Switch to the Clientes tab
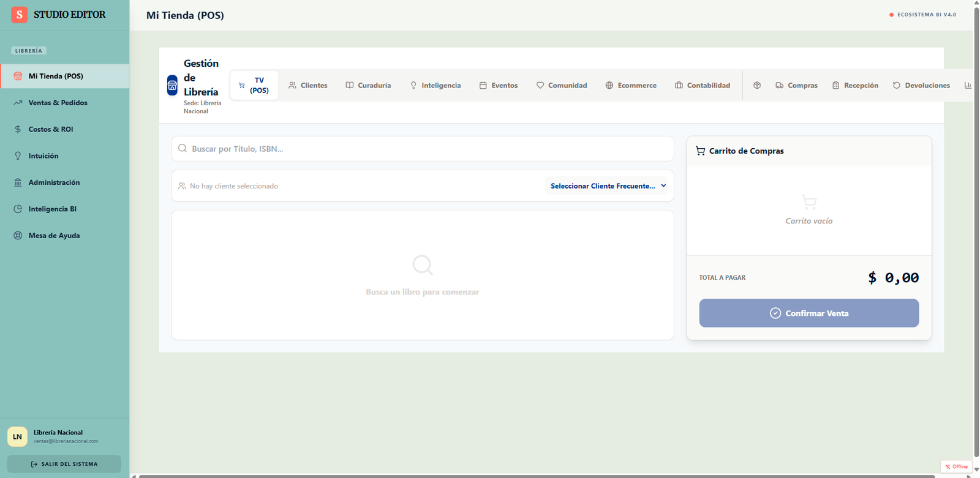Image resolution: width=980 pixels, height=478 pixels. coord(308,85)
